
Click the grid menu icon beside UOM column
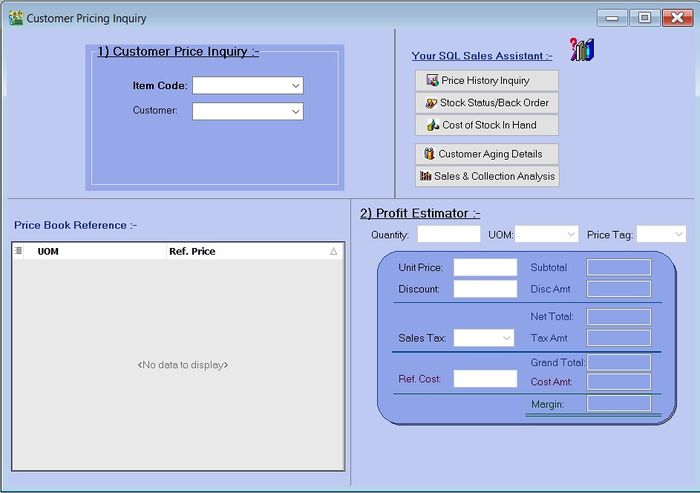pyautogui.click(x=19, y=251)
